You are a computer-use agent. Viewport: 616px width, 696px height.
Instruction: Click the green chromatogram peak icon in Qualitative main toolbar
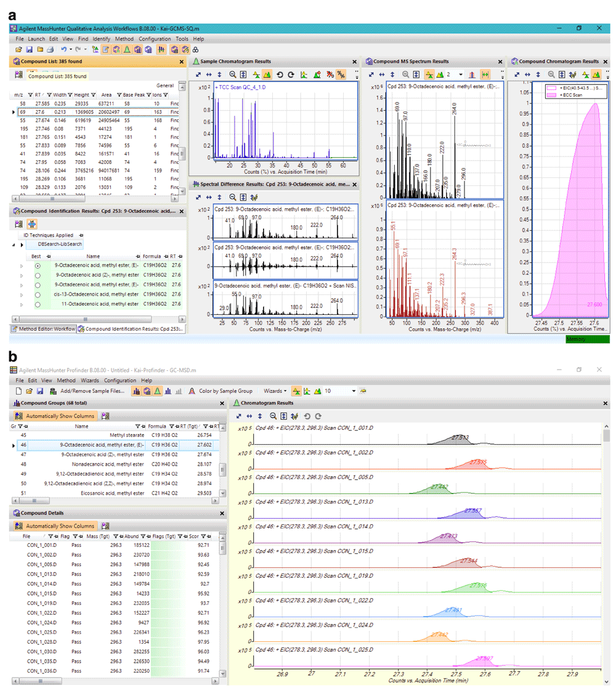tap(127, 50)
